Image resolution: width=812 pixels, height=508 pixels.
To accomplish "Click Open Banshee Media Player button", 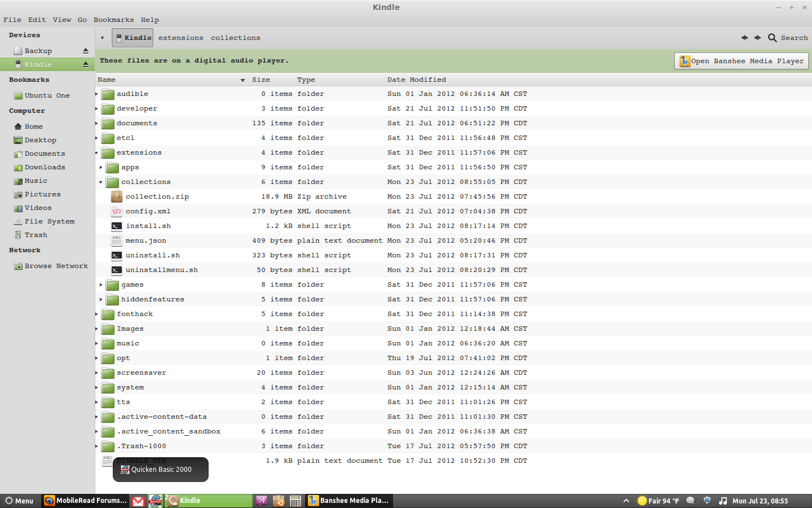I will [742, 61].
